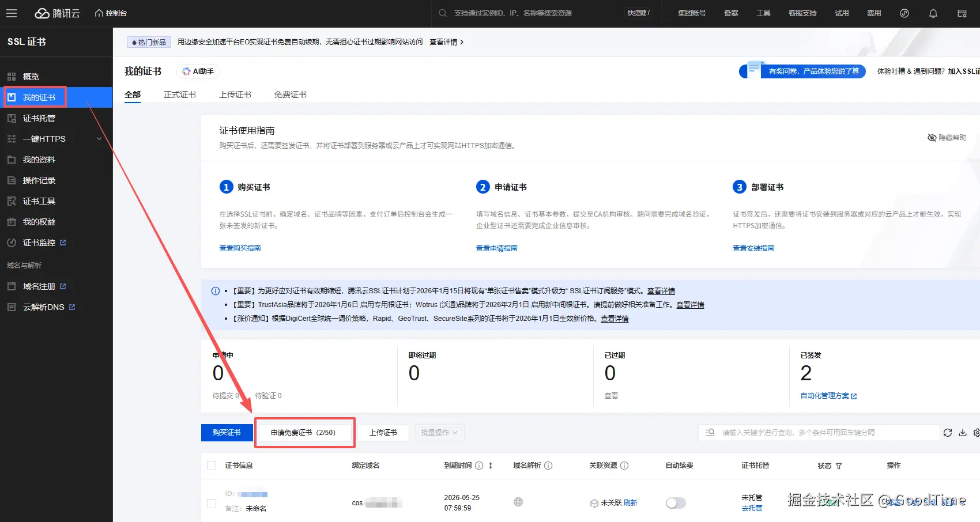This screenshot has width=980, height=522.
Task: Open the hamburger navigation menu
Action: pyautogui.click(x=12, y=13)
